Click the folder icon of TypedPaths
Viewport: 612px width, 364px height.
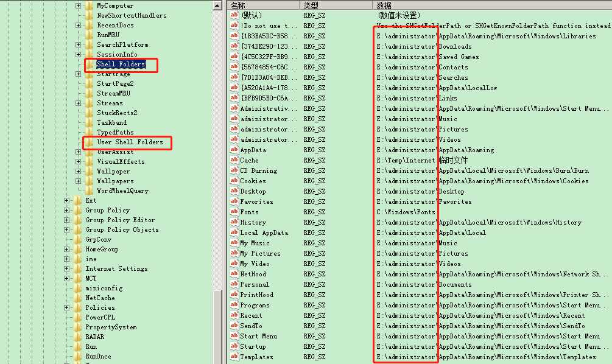90,132
